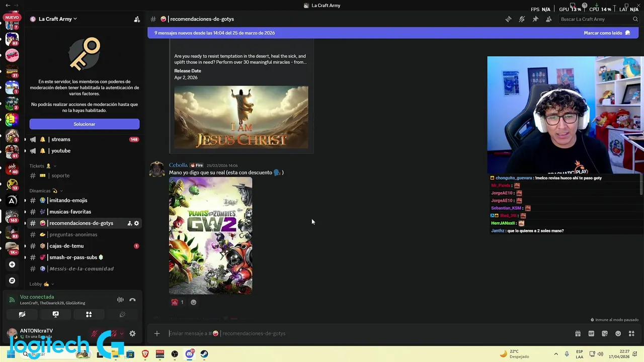
Task: Click the Discord icon in Windows taskbar
Action: pyautogui.click(x=190, y=354)
